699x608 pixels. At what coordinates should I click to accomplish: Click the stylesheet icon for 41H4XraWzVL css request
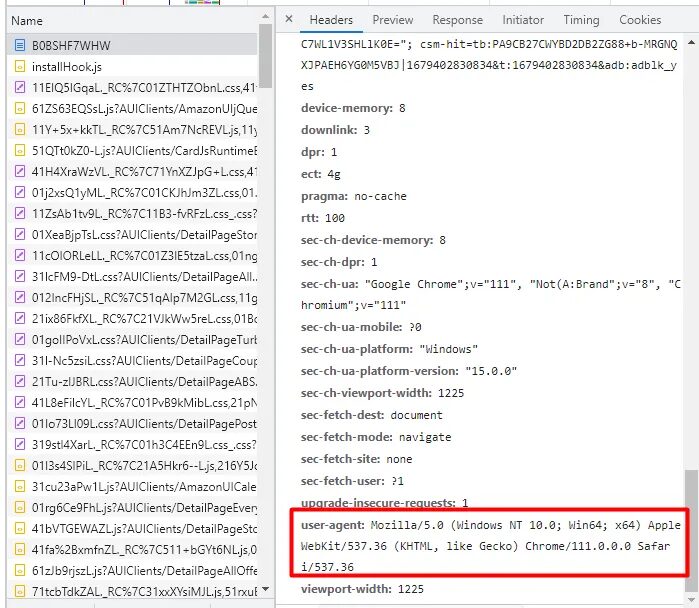coord(20,171)
